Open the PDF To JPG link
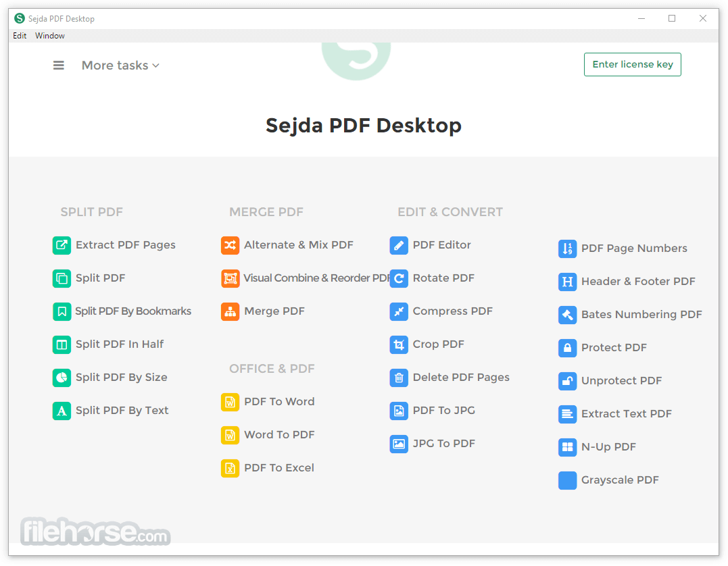728x566 pixels. pyautogui.click(x=444, y=411)
